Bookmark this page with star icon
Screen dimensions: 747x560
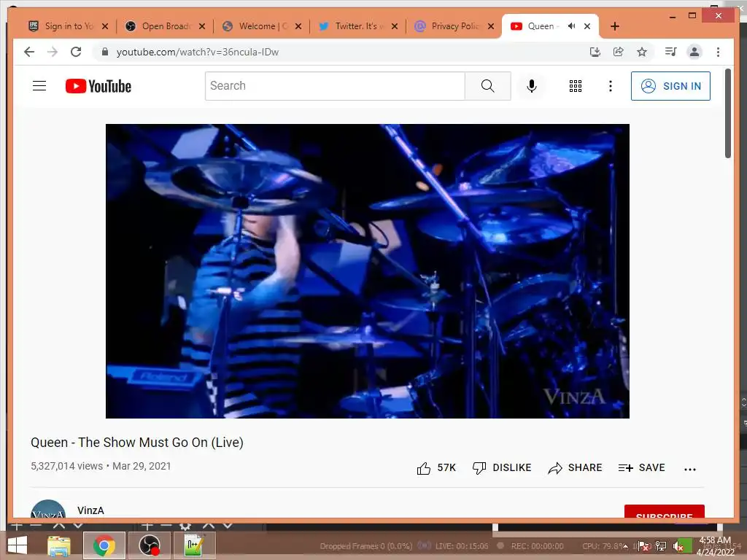click(x=642, y=52)
